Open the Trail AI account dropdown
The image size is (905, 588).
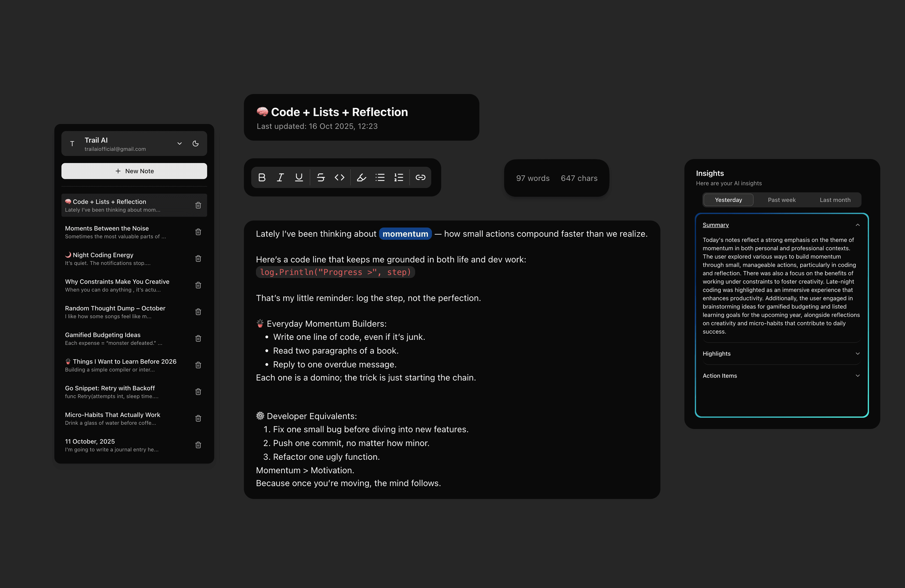click(180, 144)
